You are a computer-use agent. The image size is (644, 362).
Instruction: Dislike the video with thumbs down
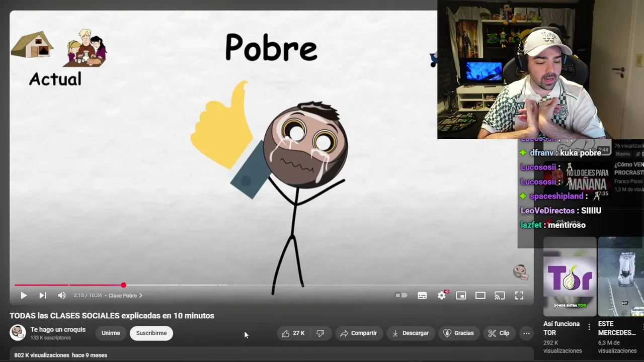tap(320, 333)
